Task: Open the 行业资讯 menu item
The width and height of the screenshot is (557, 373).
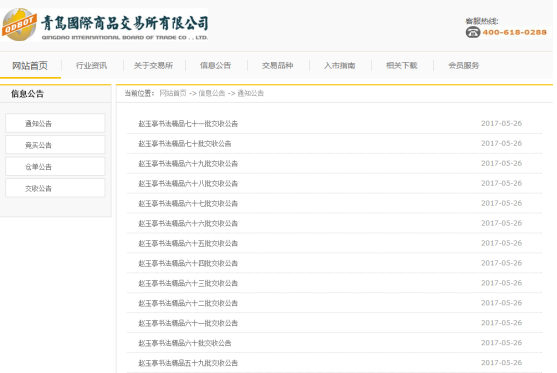Action: coord(91,66)
